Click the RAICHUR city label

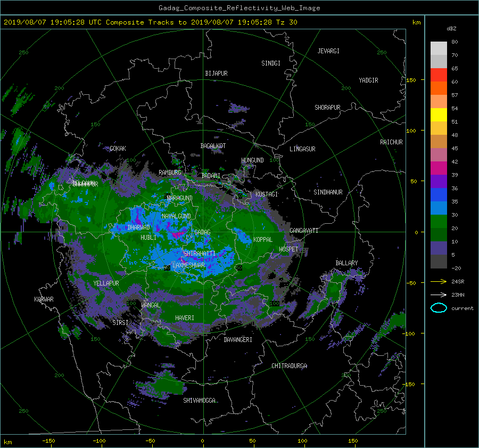(x=391, y=142)
